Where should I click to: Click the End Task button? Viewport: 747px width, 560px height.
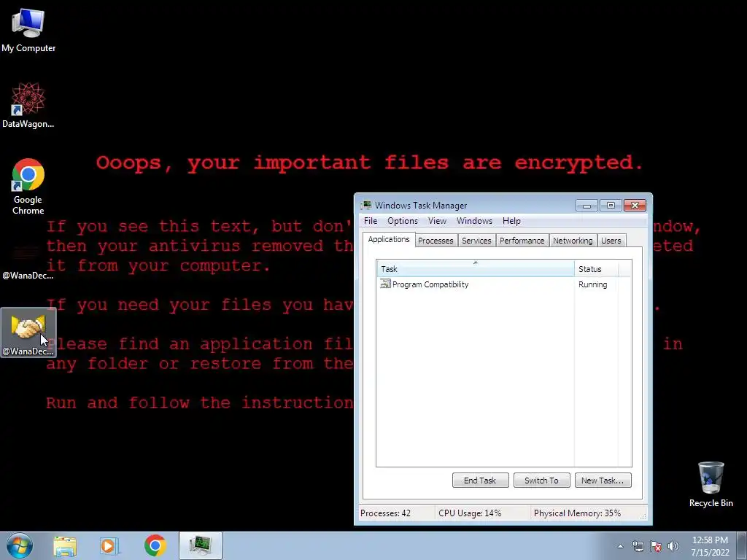480,481
